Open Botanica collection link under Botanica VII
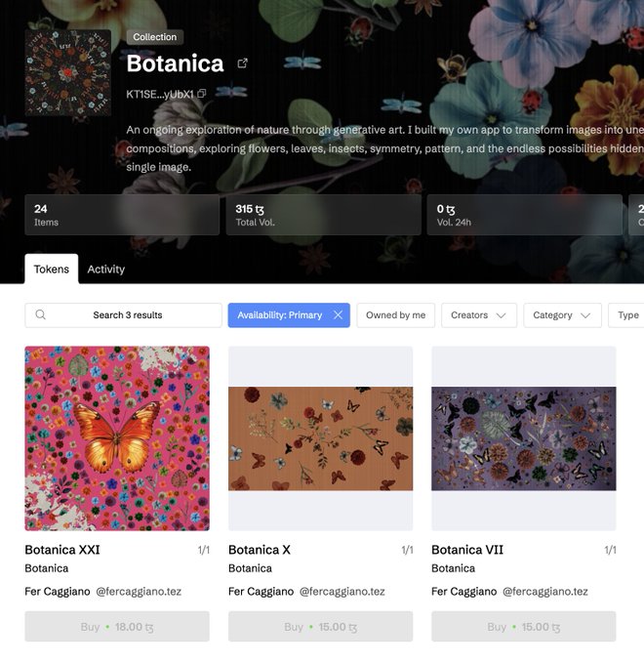Screen dimensions: 644x664 pos(453,568)
